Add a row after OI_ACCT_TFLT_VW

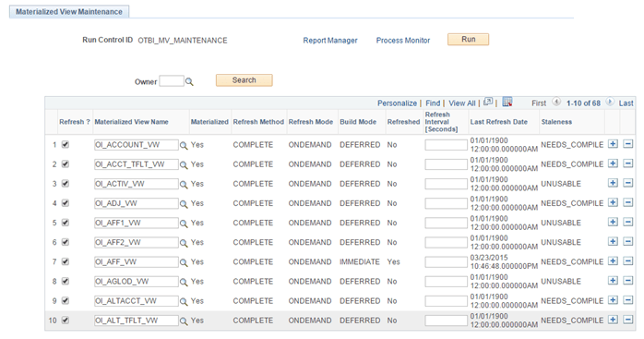(x=613, y=163)
